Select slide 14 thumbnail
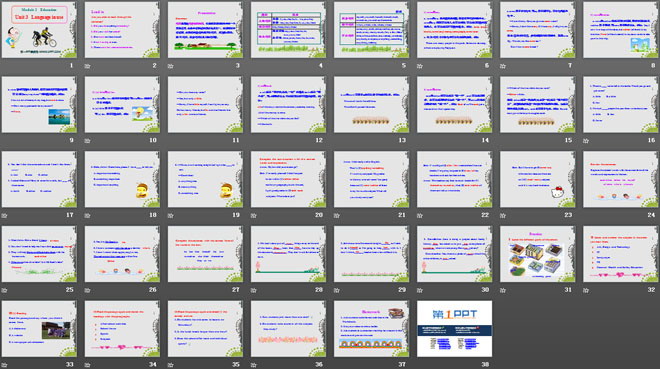The width and height of the screenshot is (660, 369). (x=455, y=105)
